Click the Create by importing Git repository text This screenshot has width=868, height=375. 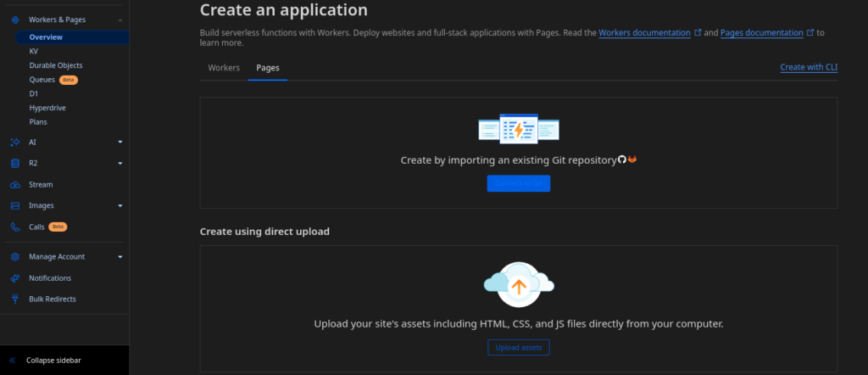click(x=509, y=160)
